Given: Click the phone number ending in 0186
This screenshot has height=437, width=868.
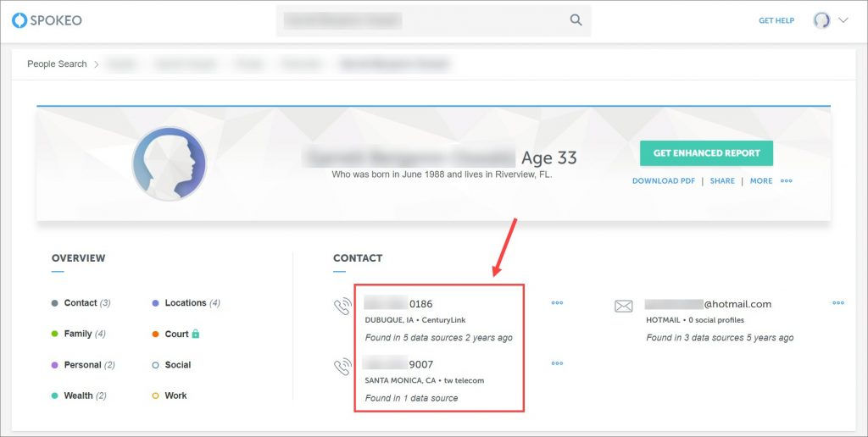Looking at the screenshot, I should click(398, 304).
